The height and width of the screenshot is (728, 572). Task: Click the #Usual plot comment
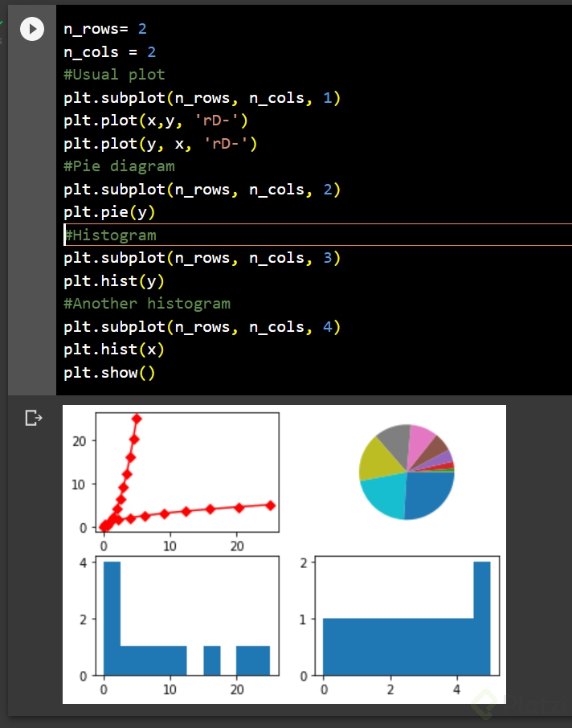pos(114,74)
